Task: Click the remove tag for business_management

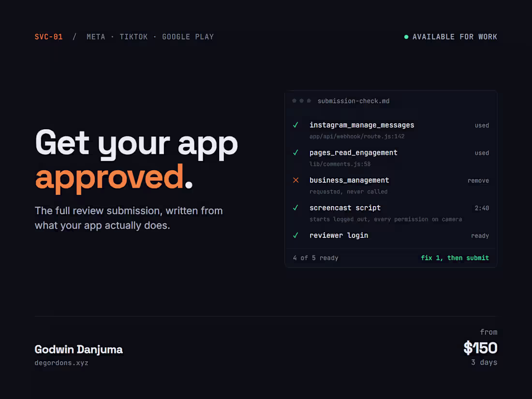Action: (x=478, y=180)
